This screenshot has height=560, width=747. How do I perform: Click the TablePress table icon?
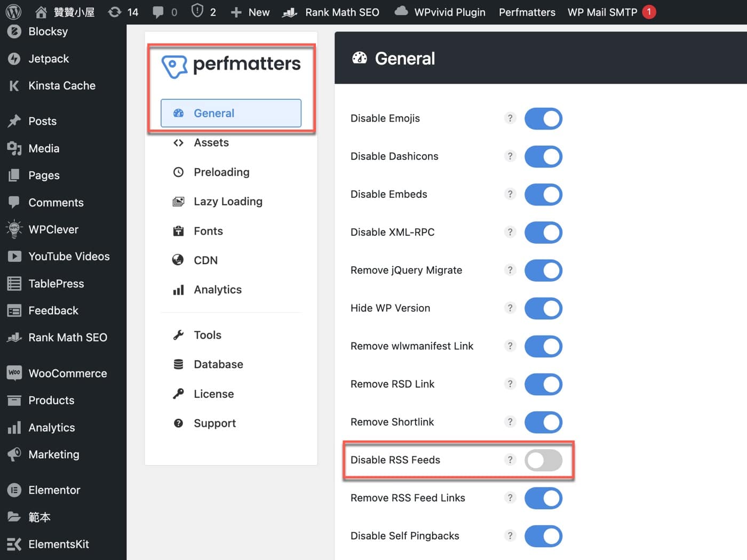(x=14, y=284)
